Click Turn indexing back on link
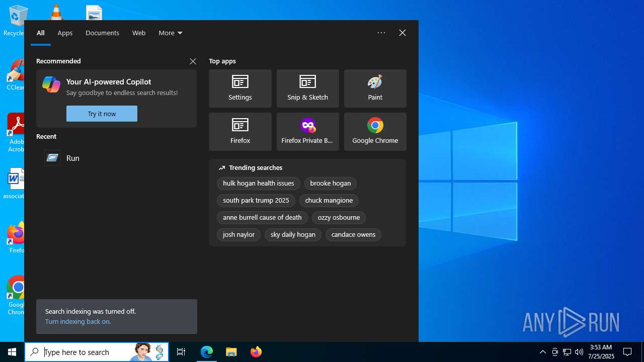 click(x=78, y=322)
